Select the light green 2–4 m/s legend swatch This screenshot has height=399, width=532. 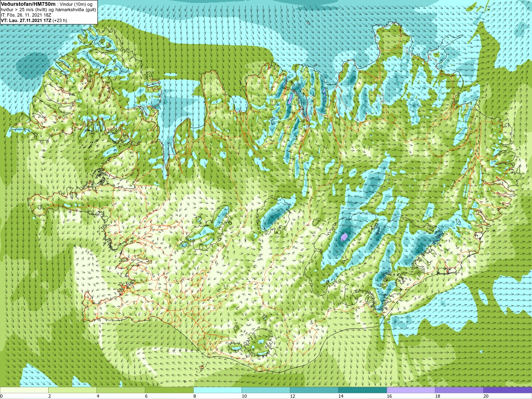[72, 390]
